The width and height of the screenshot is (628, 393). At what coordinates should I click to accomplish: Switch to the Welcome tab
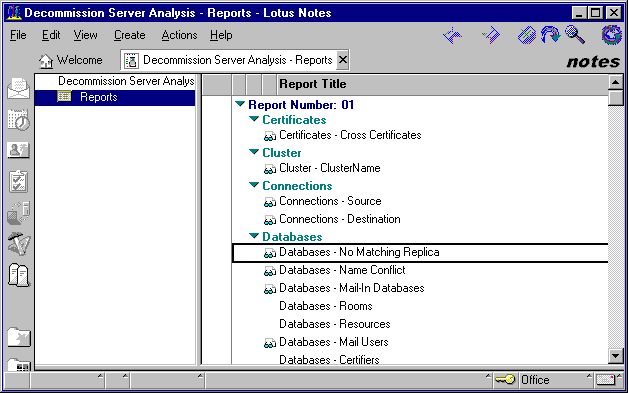[71, 60]
